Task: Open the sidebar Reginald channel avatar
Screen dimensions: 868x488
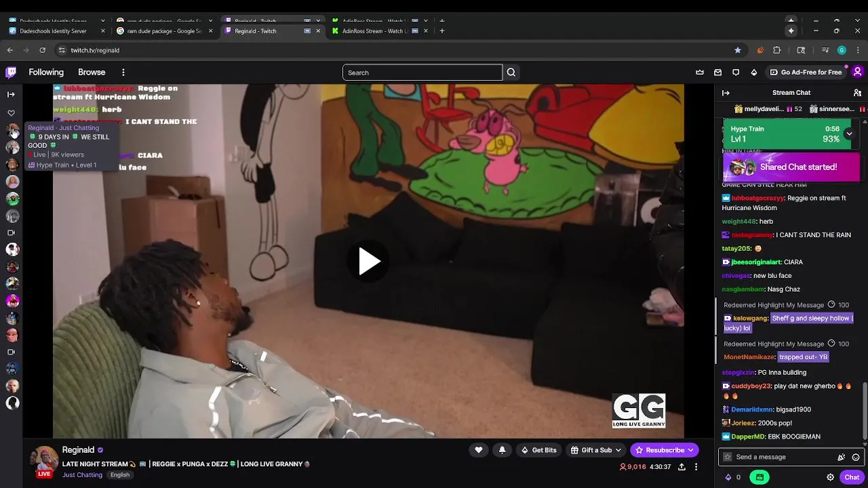Action: [x=12, y=129]
